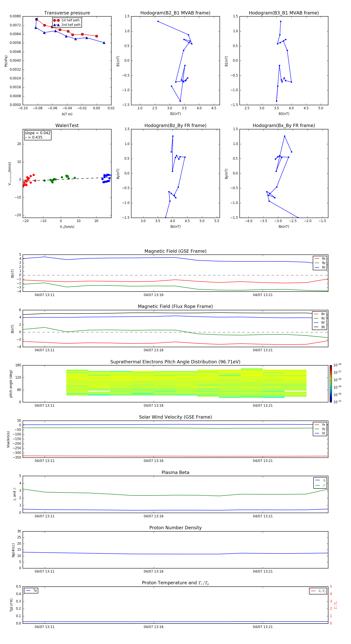Select the |B| legend entry in Flux Rope panel
351x644 pixels.
(x=320, y=327)
